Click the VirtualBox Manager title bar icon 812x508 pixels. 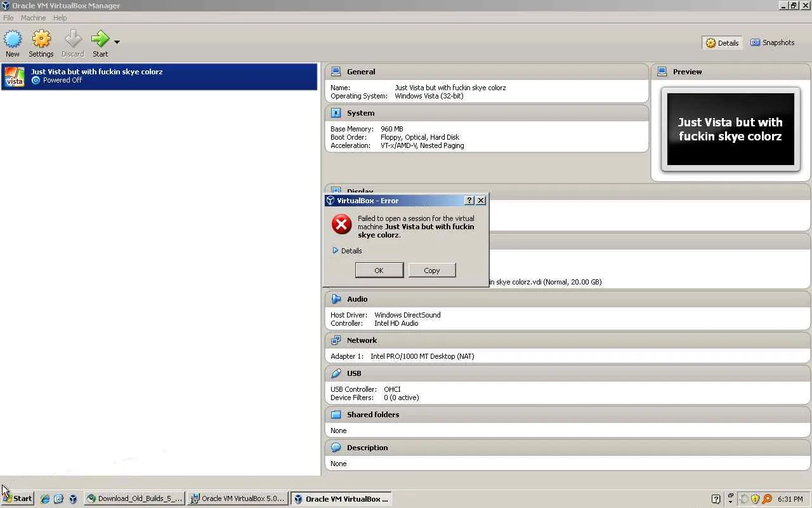6,6
